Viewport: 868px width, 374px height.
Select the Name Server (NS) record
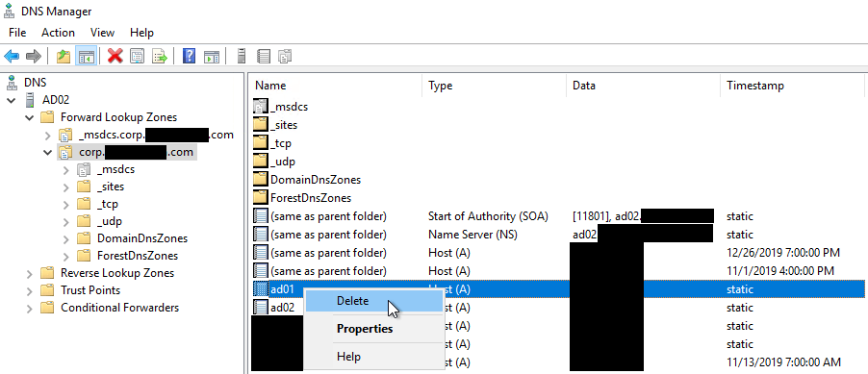click(558, 235)
